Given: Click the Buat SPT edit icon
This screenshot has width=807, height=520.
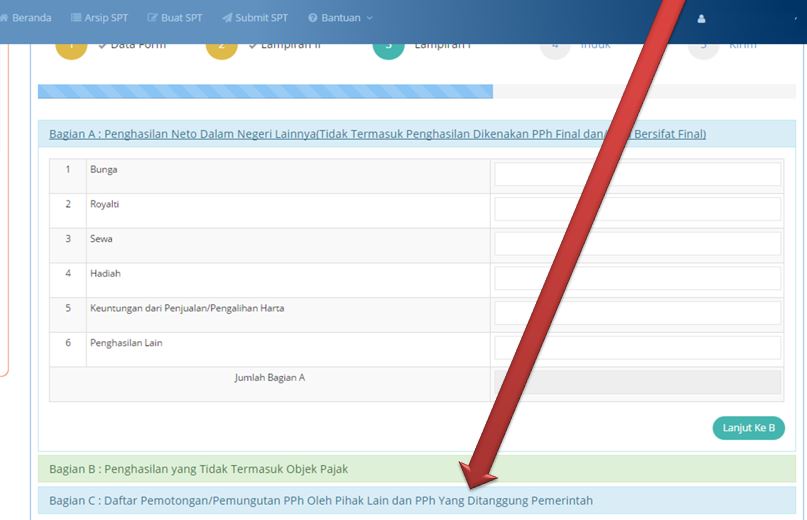Looking at the screenshot, I should click(x=152, y=18).
